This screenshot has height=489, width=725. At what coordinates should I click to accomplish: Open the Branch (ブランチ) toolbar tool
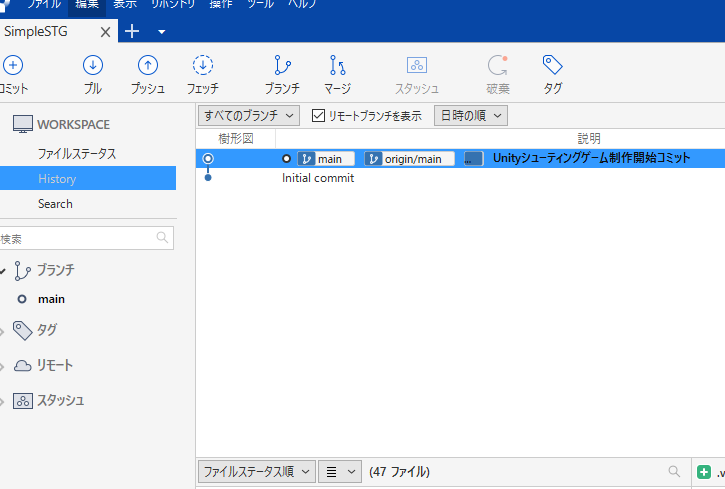[282, 65]
